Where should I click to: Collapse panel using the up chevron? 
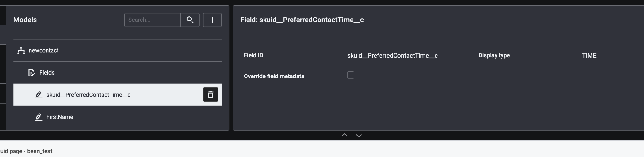pos(345,135)
